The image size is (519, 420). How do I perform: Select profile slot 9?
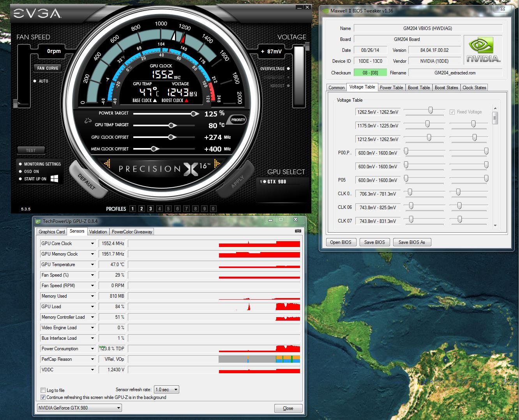[204, 209]
